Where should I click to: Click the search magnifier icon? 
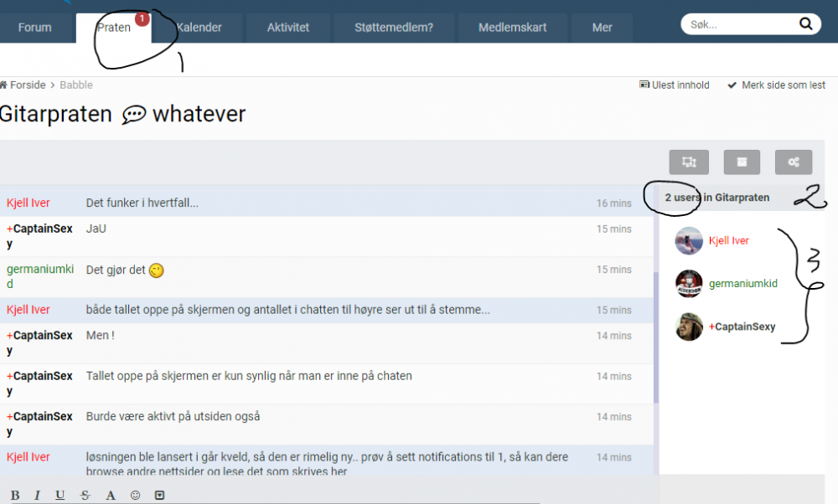804,24
